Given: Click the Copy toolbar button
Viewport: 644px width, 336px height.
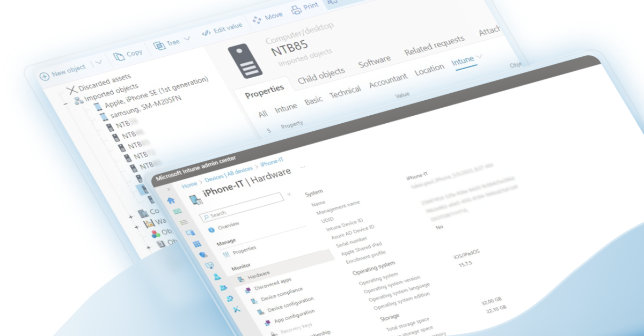Looking at the screenshot, I should pos(128,54).
